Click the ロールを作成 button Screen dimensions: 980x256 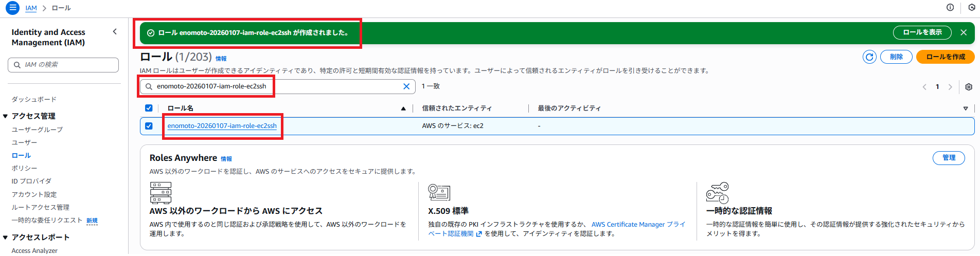(x=945, y=57)
